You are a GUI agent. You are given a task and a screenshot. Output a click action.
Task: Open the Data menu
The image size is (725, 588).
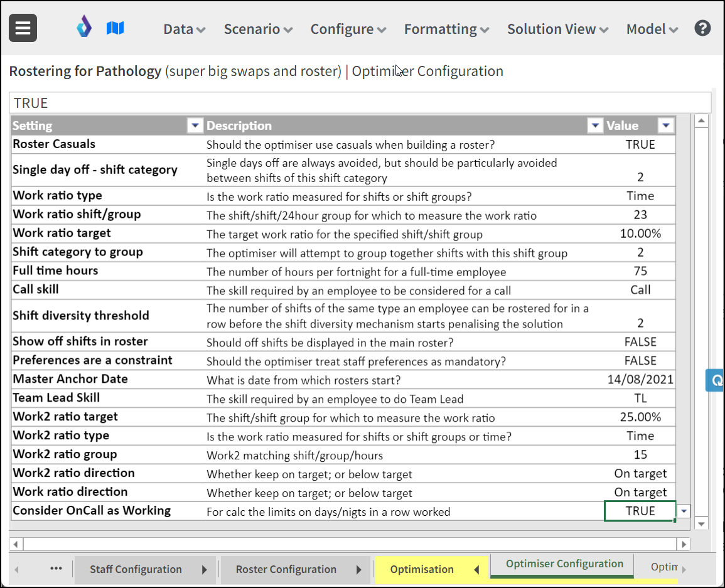184,29
